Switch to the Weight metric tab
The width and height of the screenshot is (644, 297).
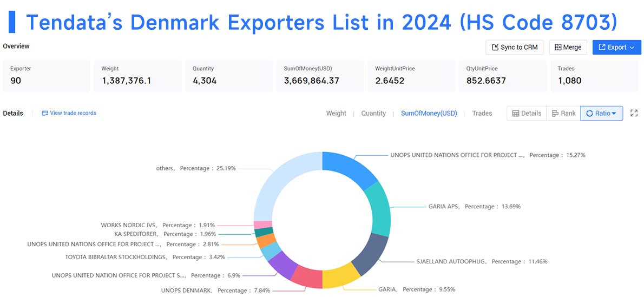(x=336, y=114)
